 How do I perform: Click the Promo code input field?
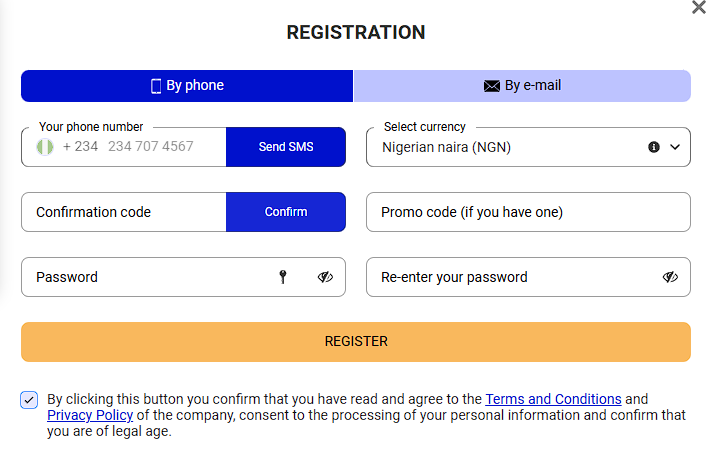coord(528,212)
